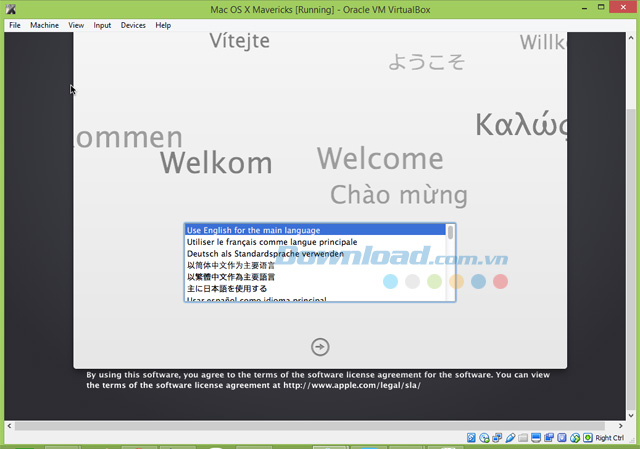640x449 pixels.
Task: Click the "Right Ctrl" host key label
Action: [609, 438]
